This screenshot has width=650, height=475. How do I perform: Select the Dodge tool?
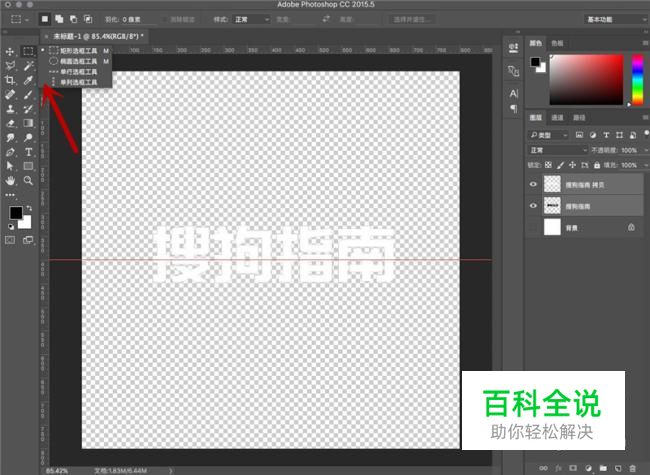(x=28, y=138)
